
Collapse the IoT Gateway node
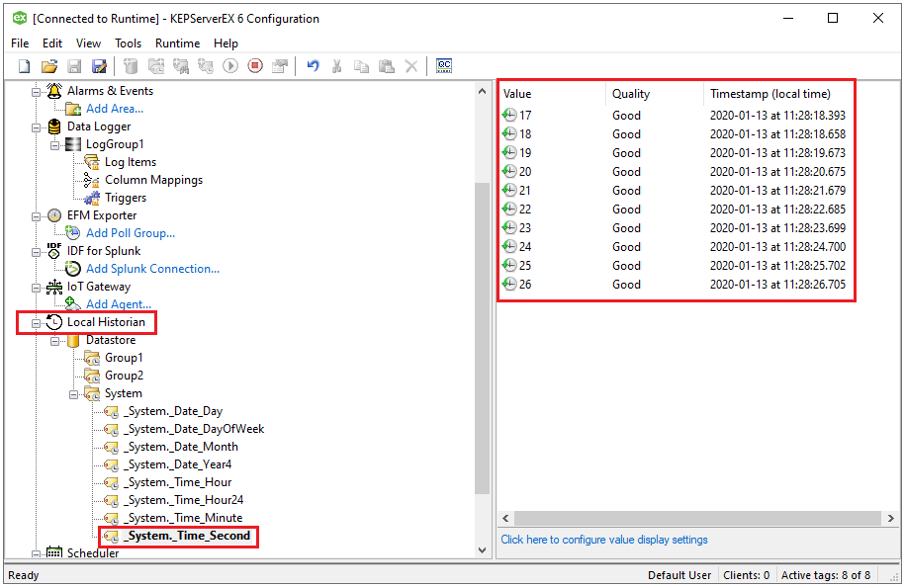coord(36,288)
